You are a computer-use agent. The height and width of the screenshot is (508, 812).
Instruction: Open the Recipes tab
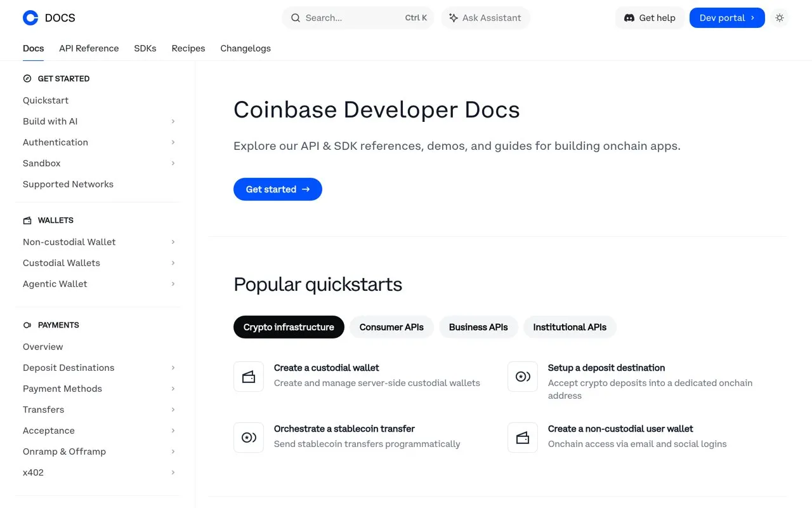pyautogui.click(x=188, y=48)
